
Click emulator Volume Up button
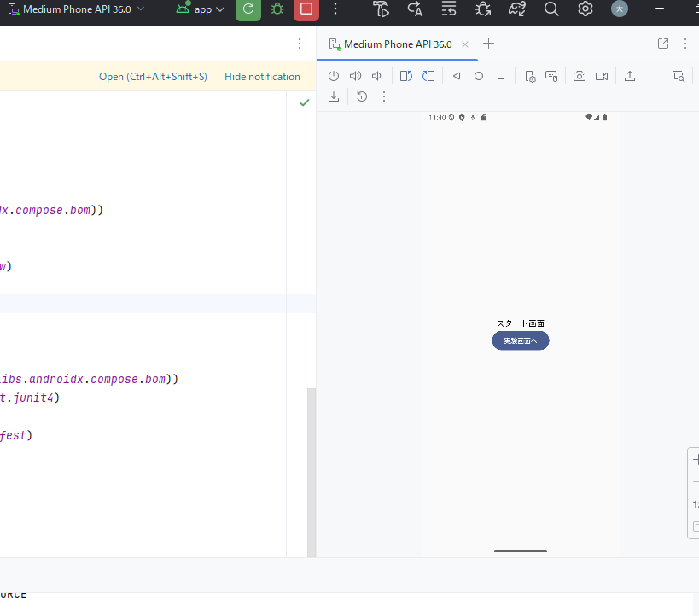tap(355, 76)
